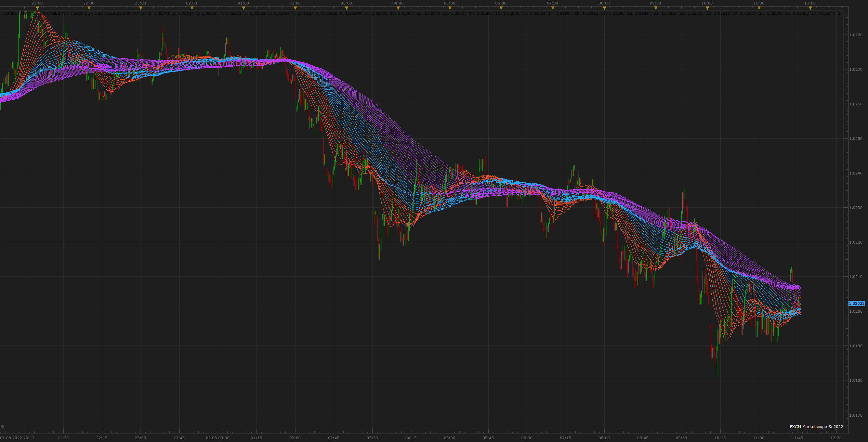The width and height of the screenshot is (868, 442).
Task: Click the orange marker at 05:00 on top ruler
Action: [x=450, y=8]
